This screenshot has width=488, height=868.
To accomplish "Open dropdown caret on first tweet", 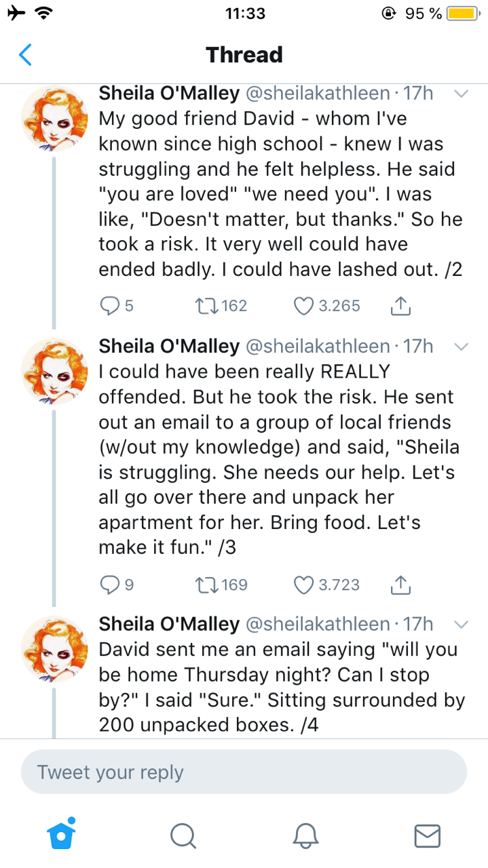I will [x=461, y=94].
